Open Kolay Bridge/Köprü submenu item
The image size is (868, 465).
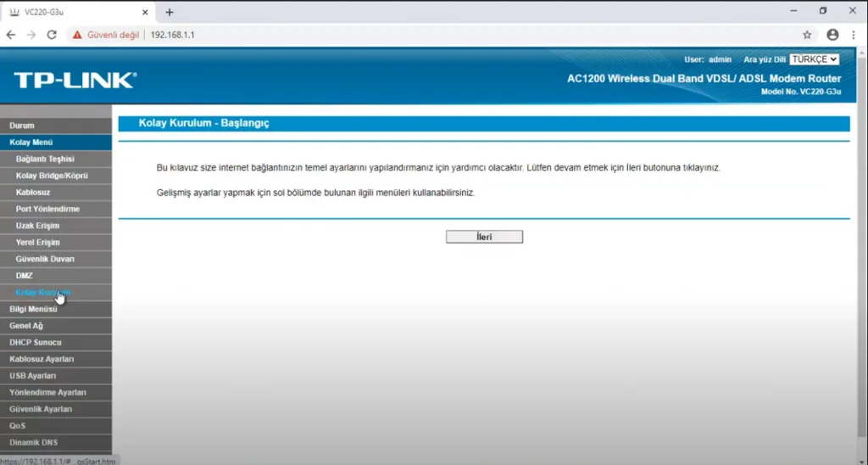(x=56, y=176)
